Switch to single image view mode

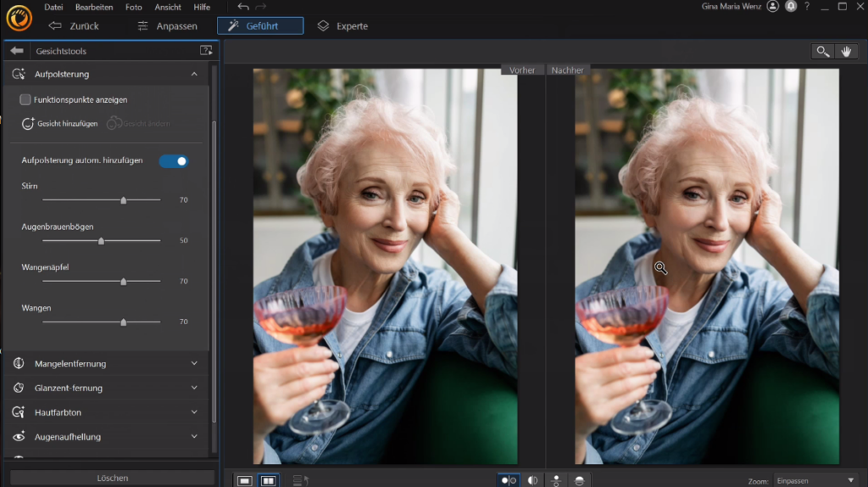pos(245,480)
